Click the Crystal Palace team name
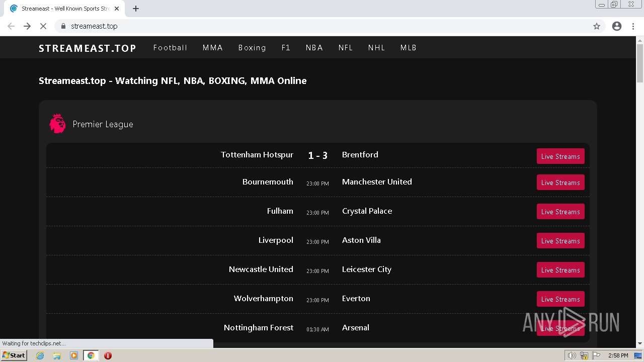Viewport: 644px width, 362px height. tap(367, 211)
